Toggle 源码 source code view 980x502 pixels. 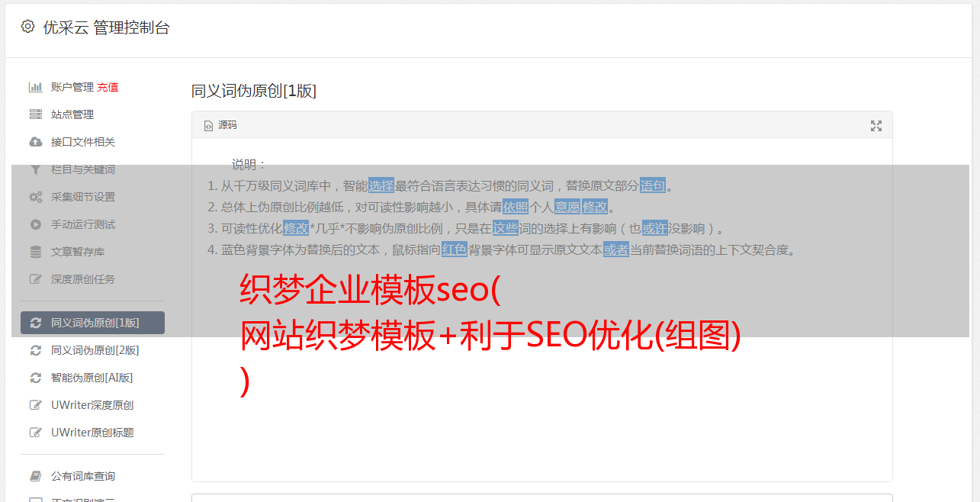pyautogui.click(x=220, y=125)
